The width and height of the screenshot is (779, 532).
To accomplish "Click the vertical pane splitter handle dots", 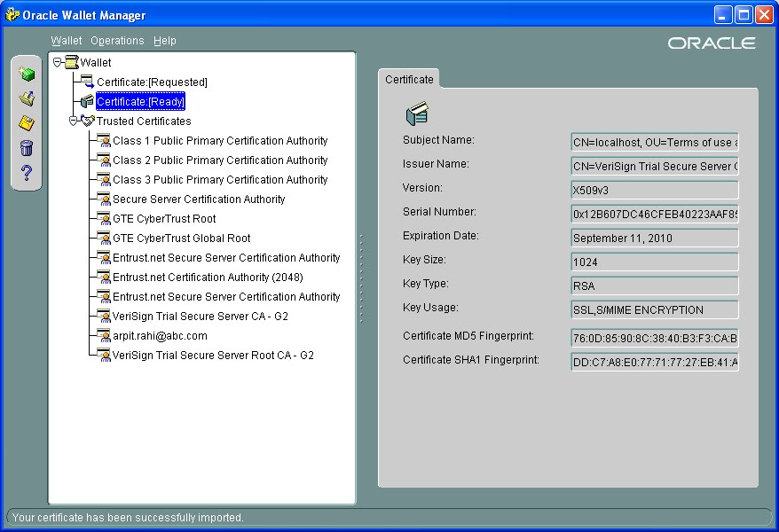I will coord(361,278).
